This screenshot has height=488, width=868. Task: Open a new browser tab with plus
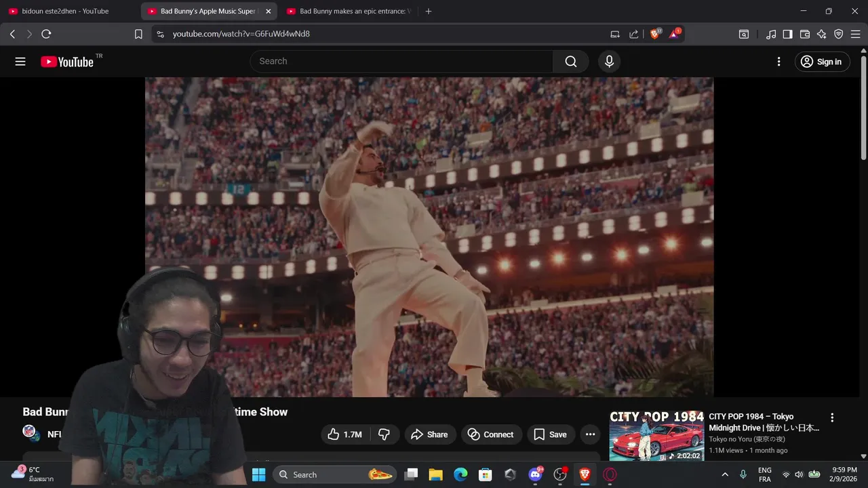point(428,12)
